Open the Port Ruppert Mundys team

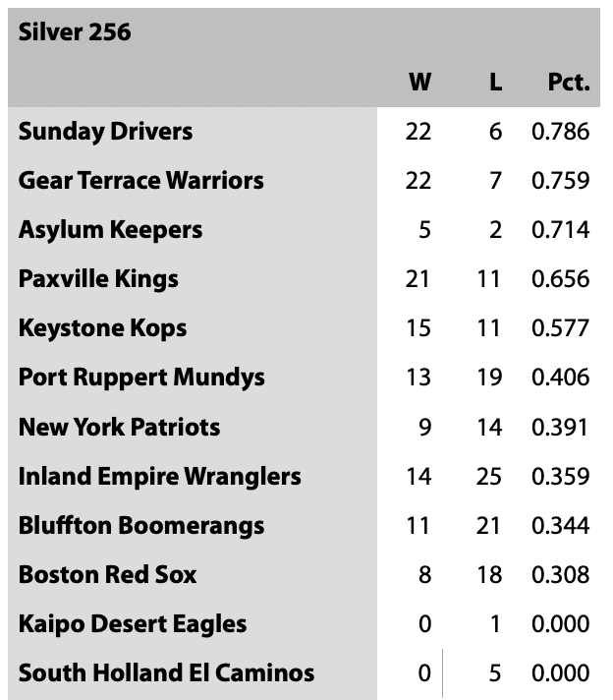(141, 378)
